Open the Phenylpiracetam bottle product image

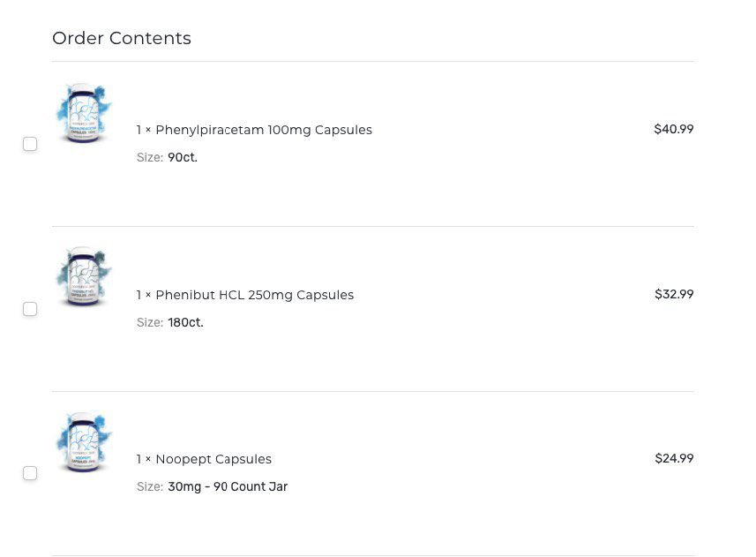tap(84, 113)
